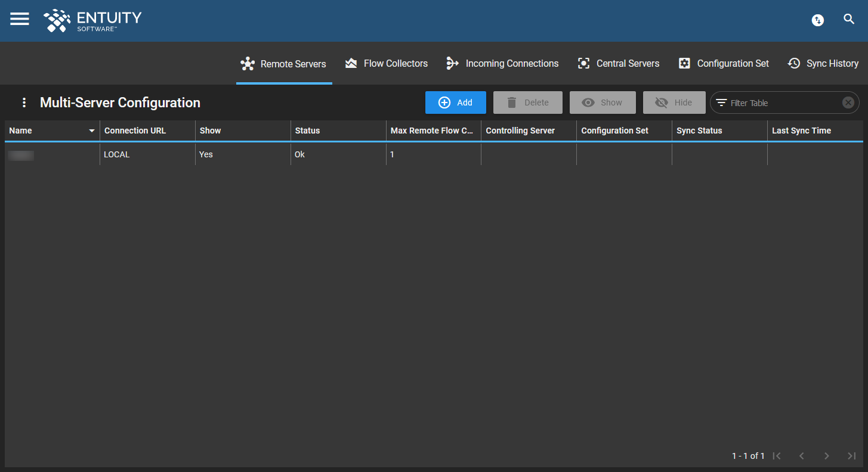The image size is (868, 472).
Task: Open the Name column sort dropdown arrow
Action: click(92, 131)
